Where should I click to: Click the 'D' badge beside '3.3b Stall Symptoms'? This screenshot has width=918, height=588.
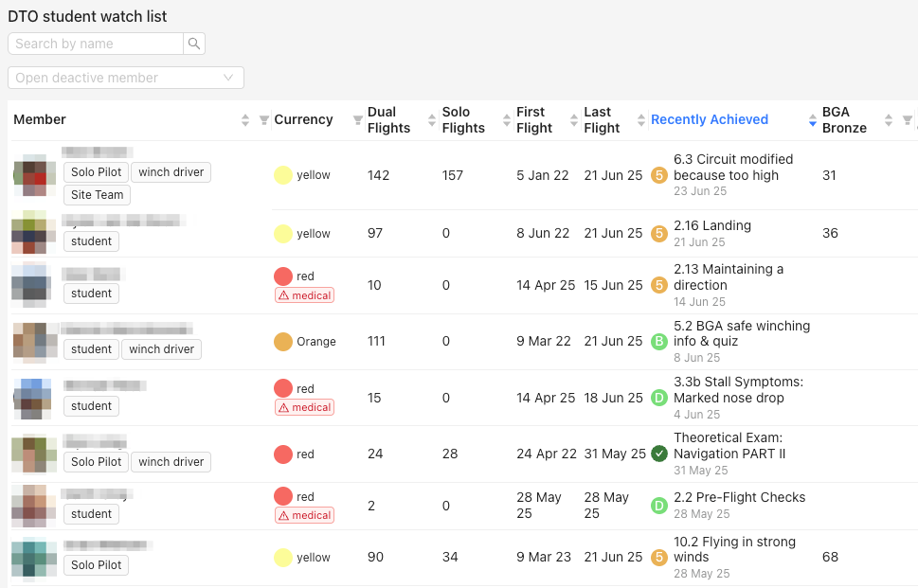pos(659,398)
